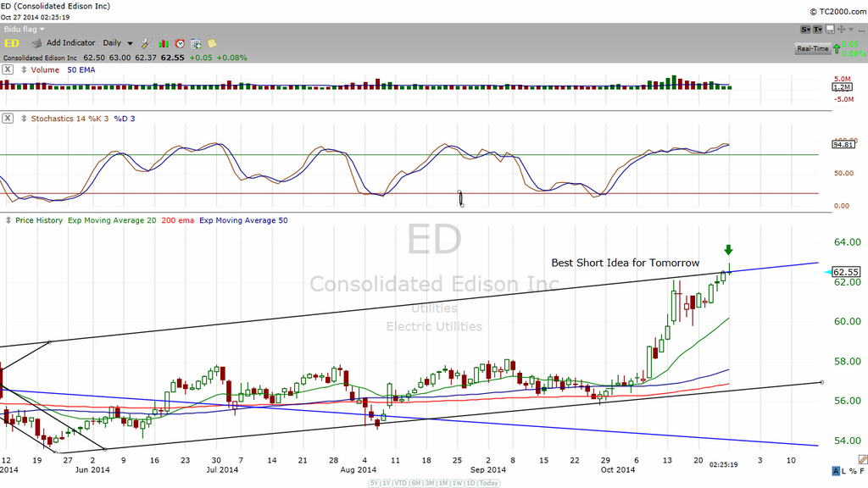Click the Volume indicator label
Viewport: 868px width, 488px height.
click(45, 69)
